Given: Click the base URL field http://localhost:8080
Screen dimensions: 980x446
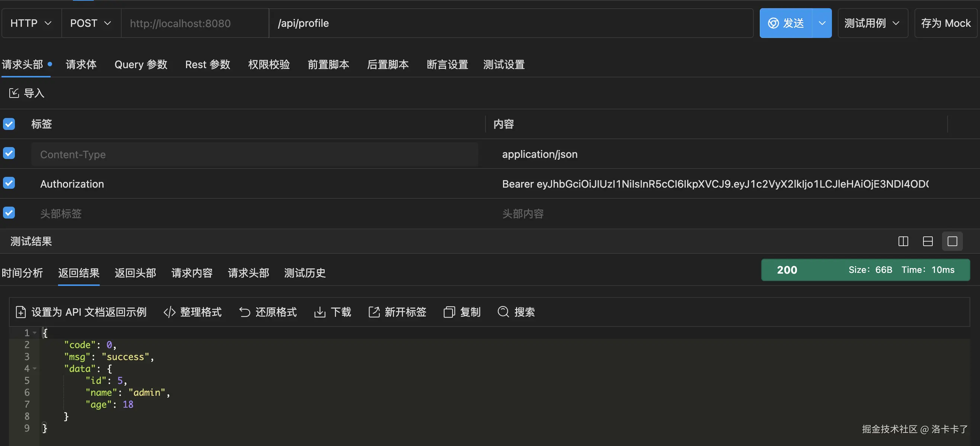Looking at the screenshot, I should tap(195, 23).
